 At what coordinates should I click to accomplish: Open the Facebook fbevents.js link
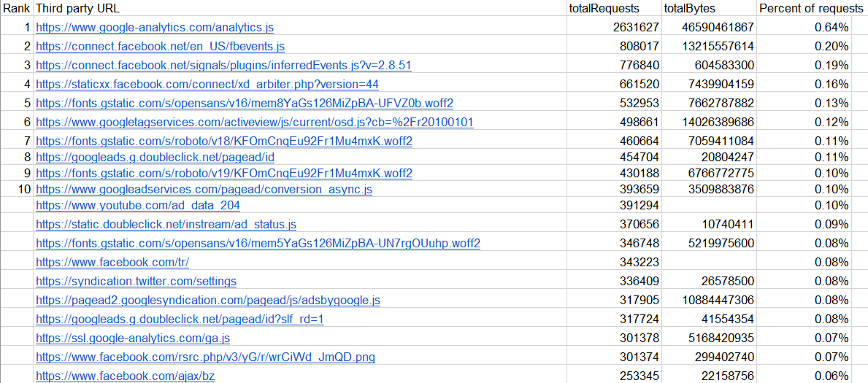click(x=160, y=47)
